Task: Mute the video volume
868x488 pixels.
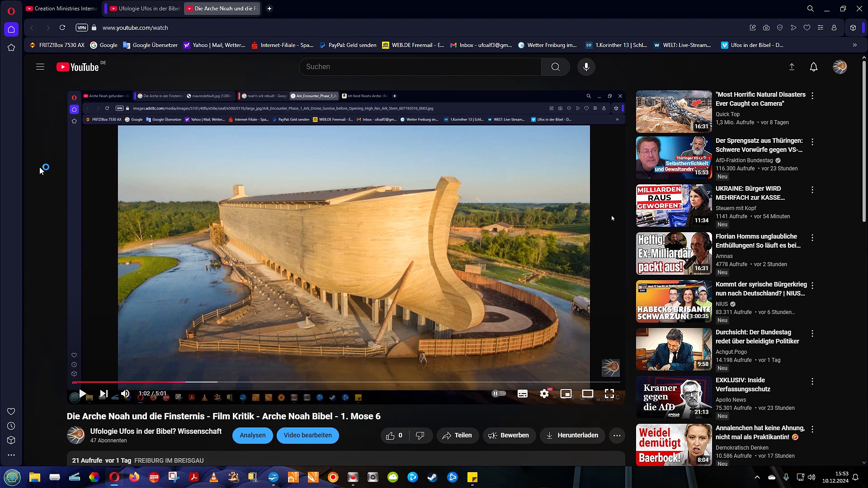Action: click(x=125, y=394)
